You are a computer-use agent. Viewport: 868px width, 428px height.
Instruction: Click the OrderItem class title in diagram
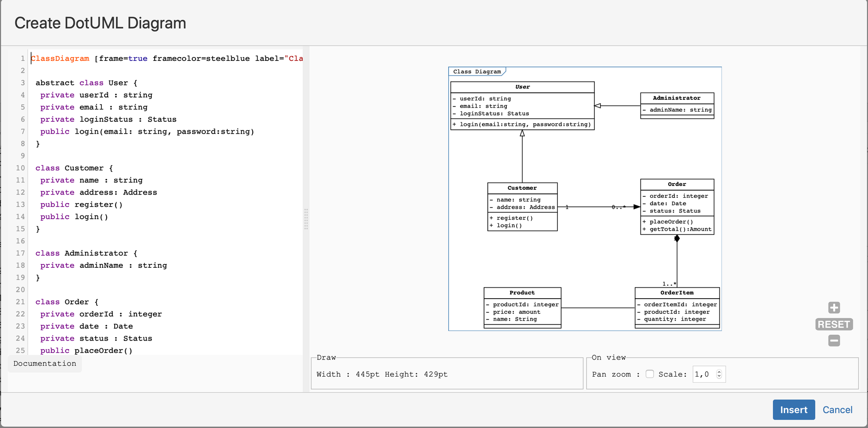tap(677, 293)
